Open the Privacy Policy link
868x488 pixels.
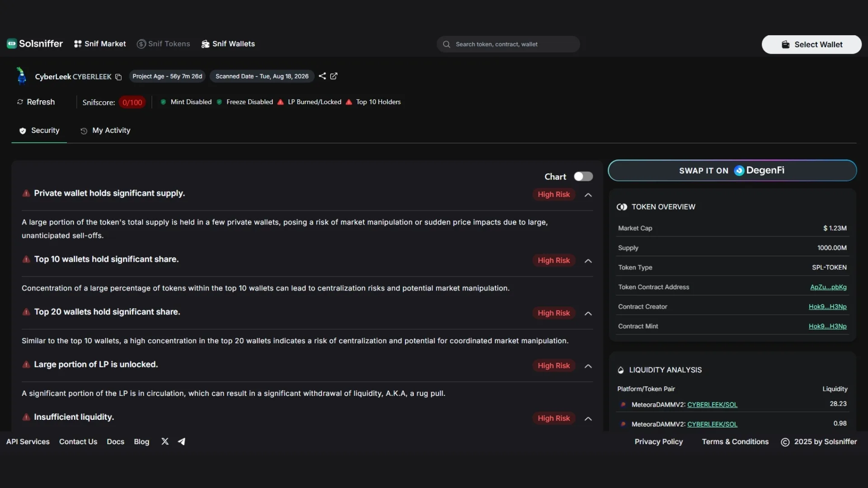[x=659, y=441]
